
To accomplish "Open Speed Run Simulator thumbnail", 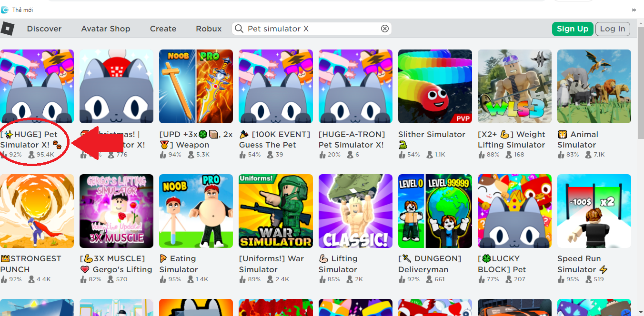I will [x=594, y=211].
